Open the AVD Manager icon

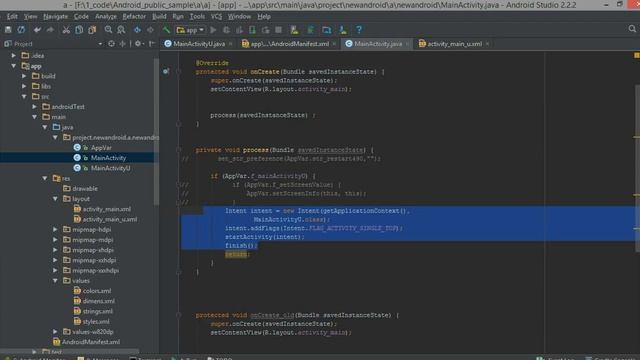[x=294, y=29]
